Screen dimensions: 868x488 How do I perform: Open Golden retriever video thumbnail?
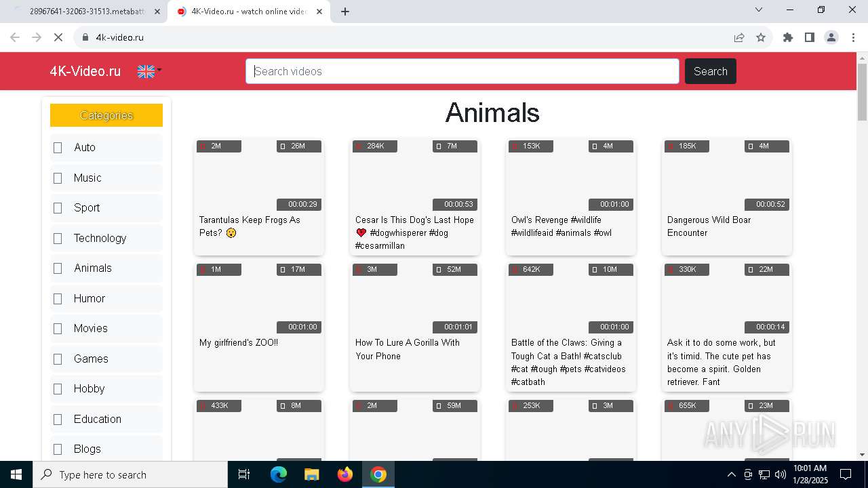pos(727,298)
